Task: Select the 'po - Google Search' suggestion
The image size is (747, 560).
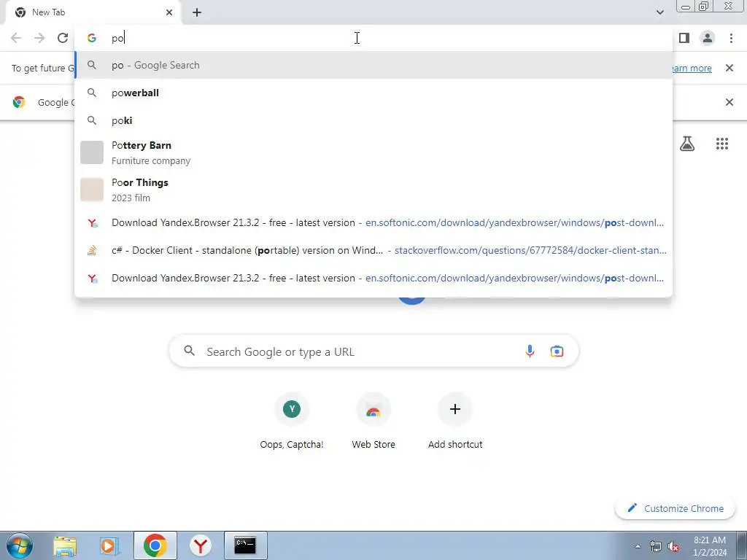Action: pos(373,65)
